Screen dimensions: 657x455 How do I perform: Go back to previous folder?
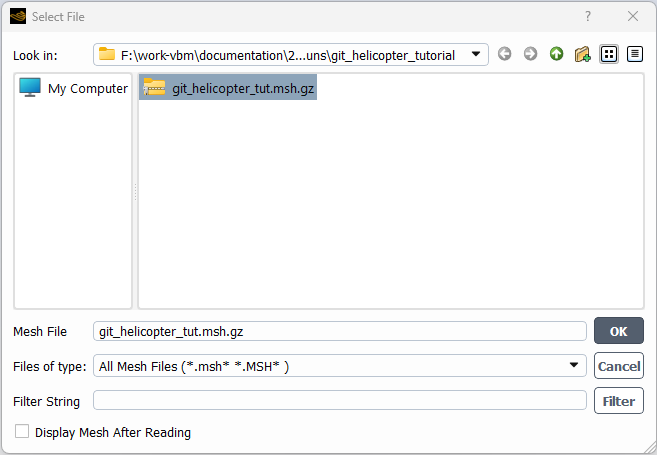click(x=504, y=54)
